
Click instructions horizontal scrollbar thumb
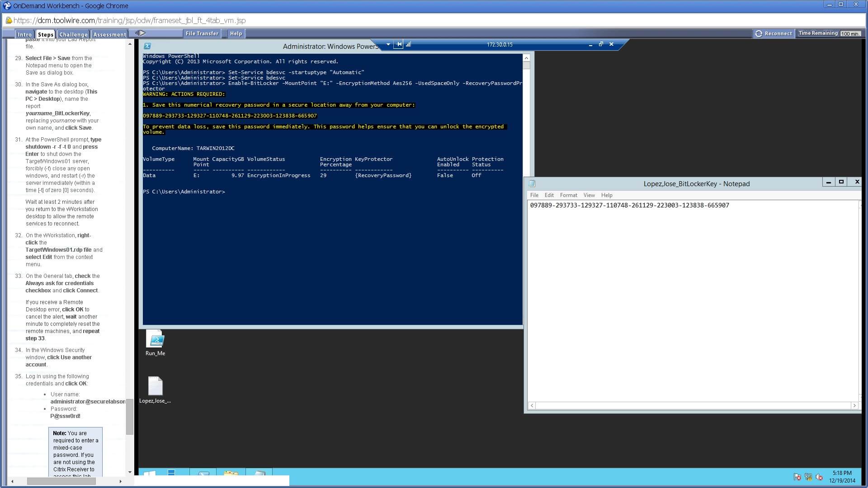click(61, 481)
